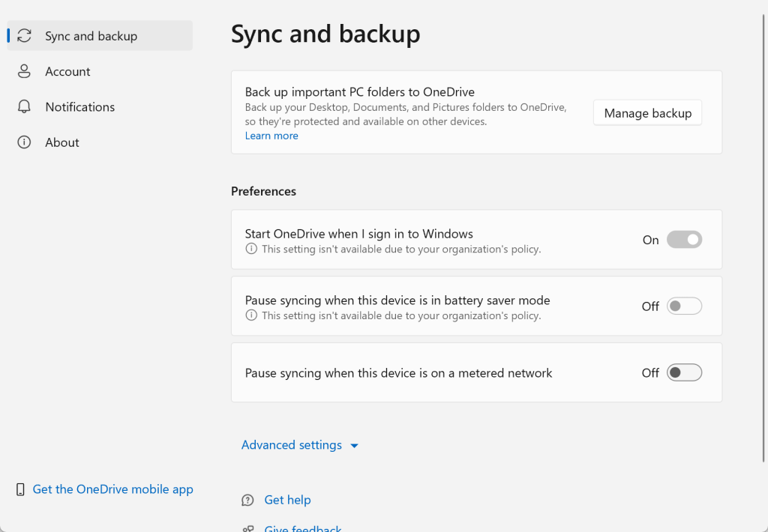Screen dimensions: 768x532
Task: Open the Notifications settings page
Action: (x=79, y=106)
